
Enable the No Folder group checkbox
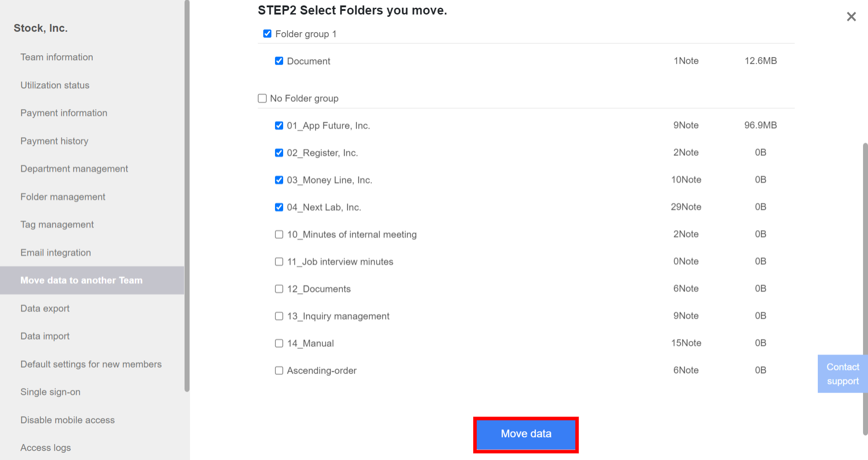tap(262, 98)
